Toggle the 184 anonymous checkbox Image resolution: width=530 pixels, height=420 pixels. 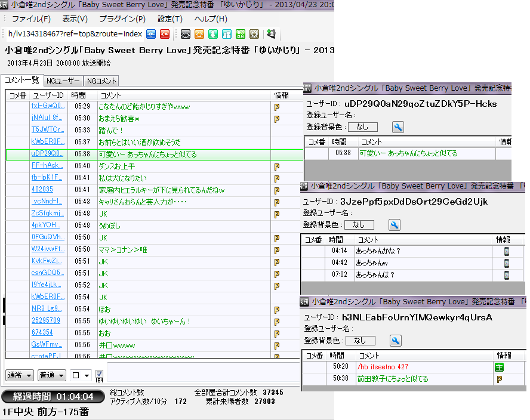pyautogui.click(x=99, y=373)
